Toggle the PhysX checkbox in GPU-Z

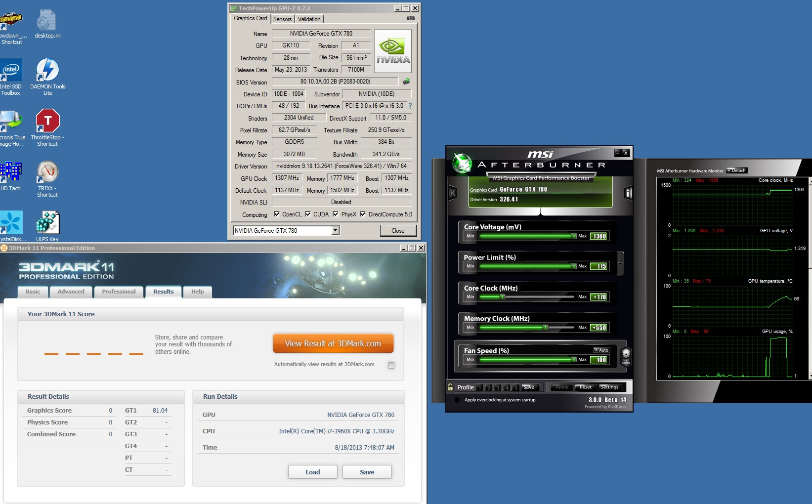(336, 214)
